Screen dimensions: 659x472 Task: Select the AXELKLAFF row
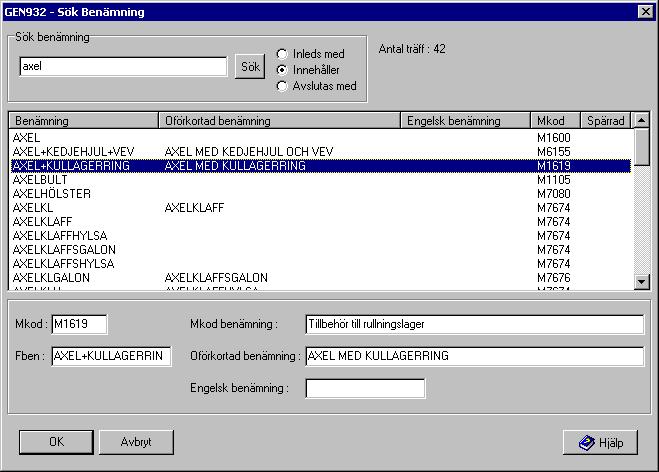pyautogui.click(x=320, y=221)
